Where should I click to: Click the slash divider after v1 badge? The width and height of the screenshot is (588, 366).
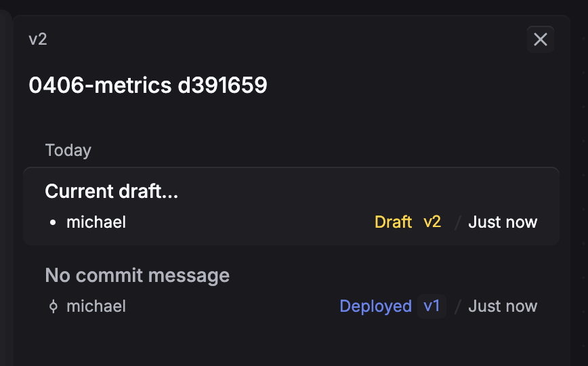457,306
